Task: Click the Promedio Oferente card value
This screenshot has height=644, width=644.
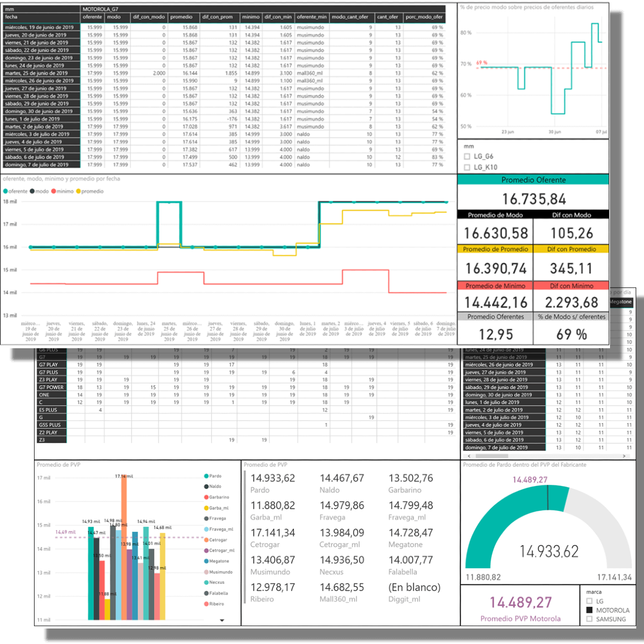Action: point(533,199)
